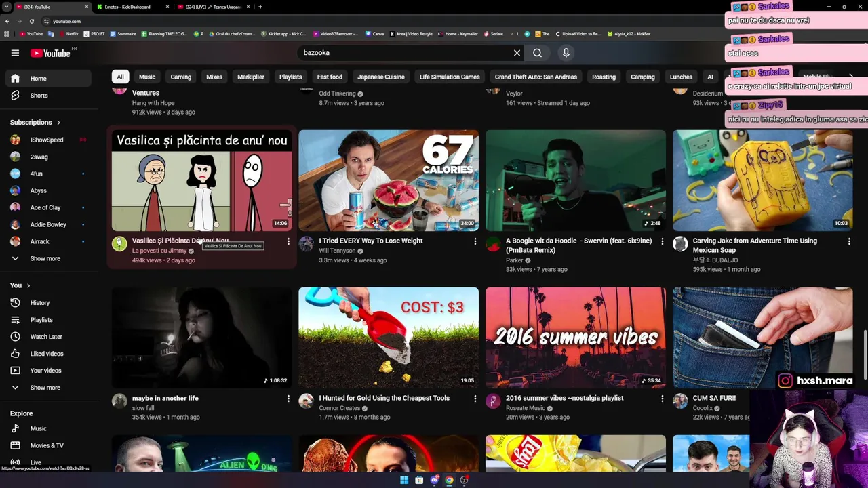
Task: Select the 'Mixes' filter chip
Action: click(214, 77)
